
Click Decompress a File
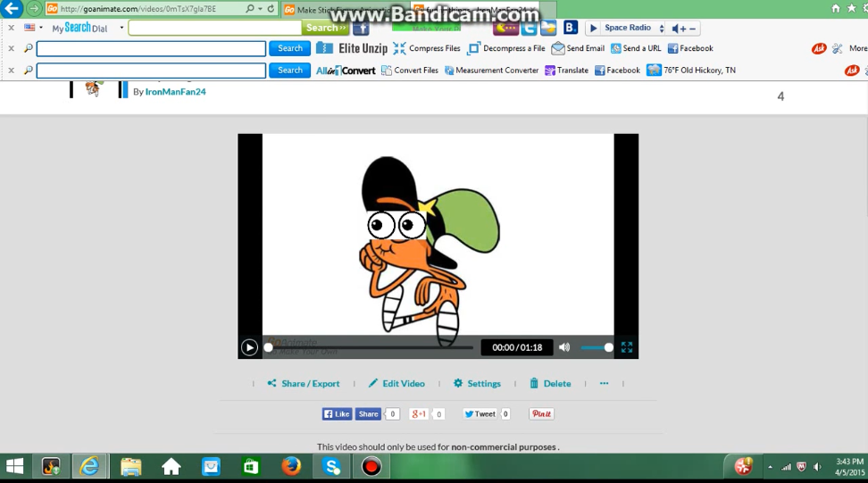coord(506,49)
